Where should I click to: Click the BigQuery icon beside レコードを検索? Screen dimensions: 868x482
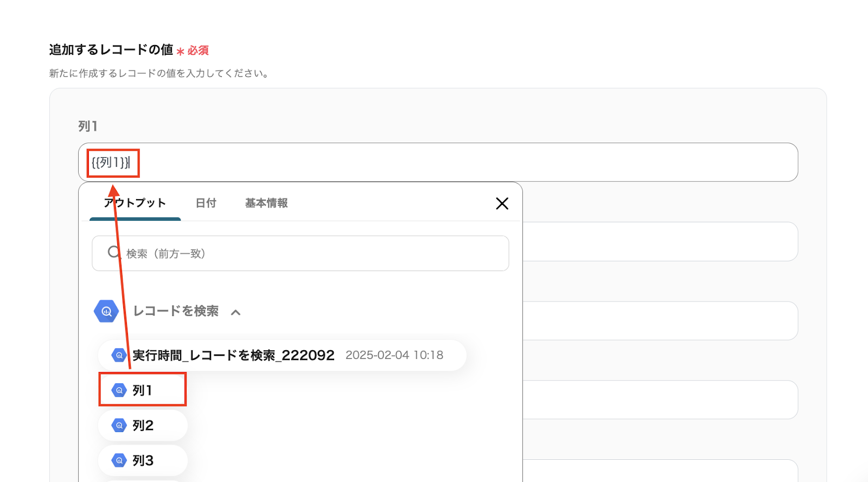(x=106, y=311)
